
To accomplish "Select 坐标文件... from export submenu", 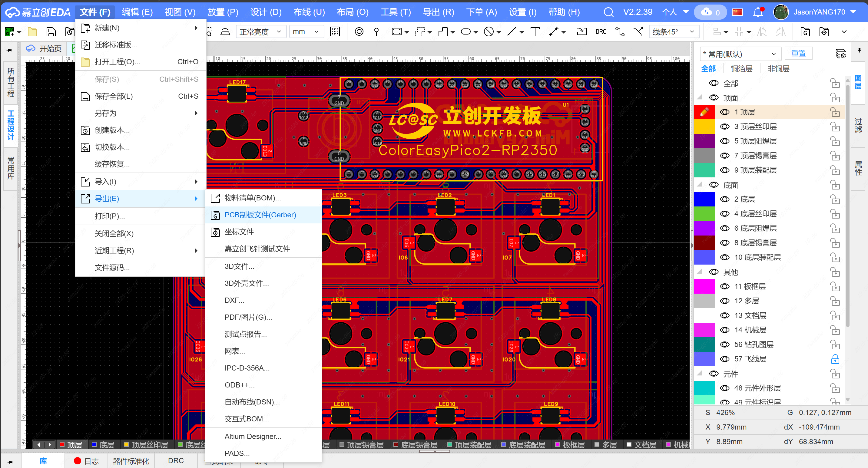I will tap(263, 232).
